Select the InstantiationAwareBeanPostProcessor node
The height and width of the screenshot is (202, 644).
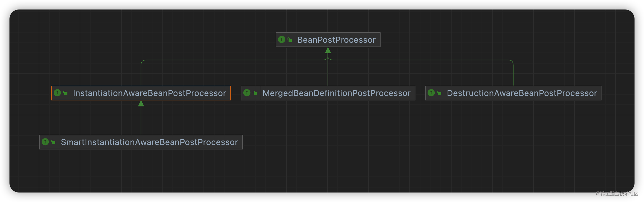click(141, 93)
